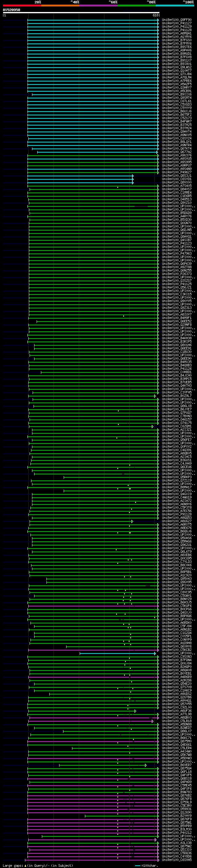Screen dimensions: 197x868
Task: Open hit UniRef100_Q9FF90
Action: click(x=177, y=20)
